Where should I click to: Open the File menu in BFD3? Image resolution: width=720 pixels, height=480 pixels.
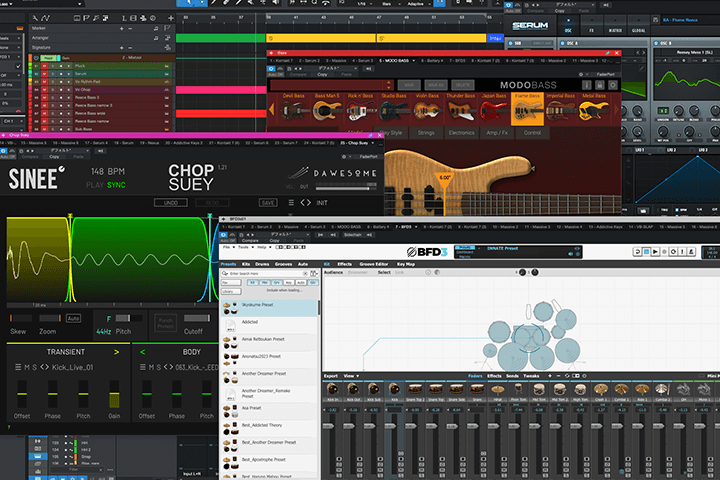(227, 247)
